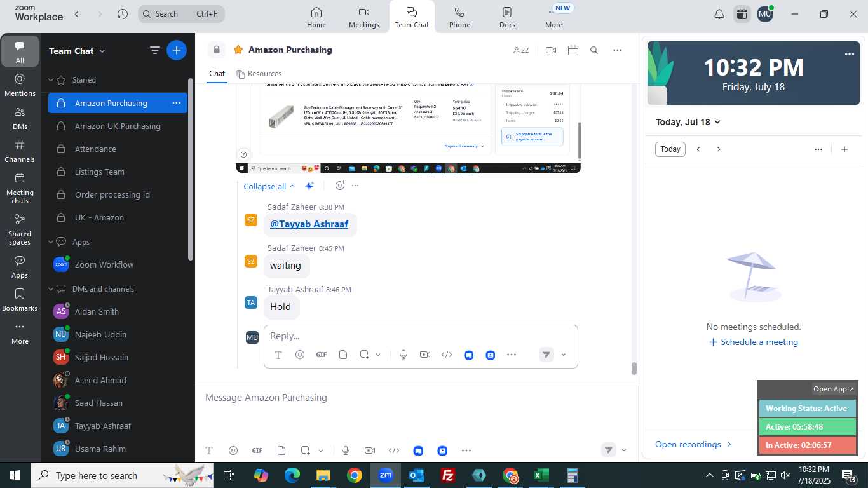Open the More menu in the top bar
Viewport: 868px width, 488px height.
553,17
